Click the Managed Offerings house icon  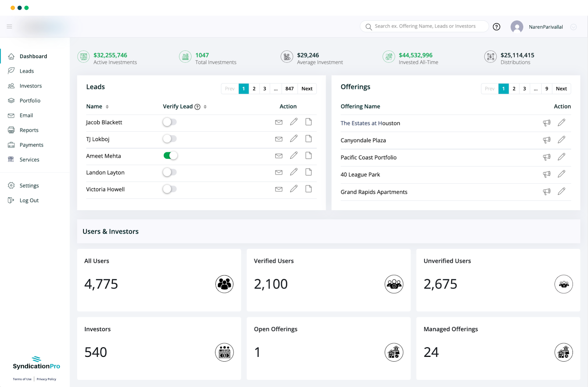coord(564,352)
